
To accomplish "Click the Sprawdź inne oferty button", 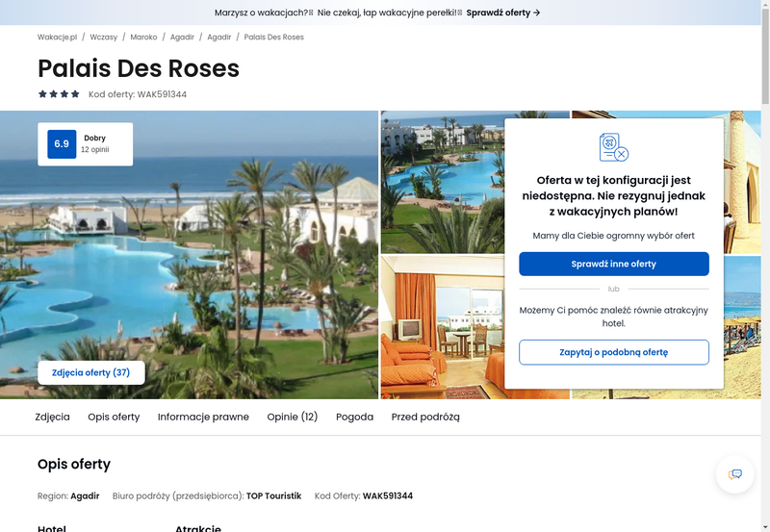I will 614,264.
